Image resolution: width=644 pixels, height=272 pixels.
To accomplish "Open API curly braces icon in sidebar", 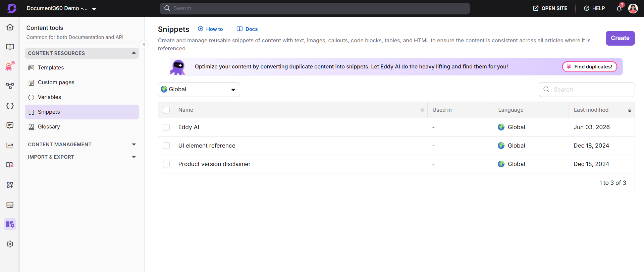I will tap(10, 106).
